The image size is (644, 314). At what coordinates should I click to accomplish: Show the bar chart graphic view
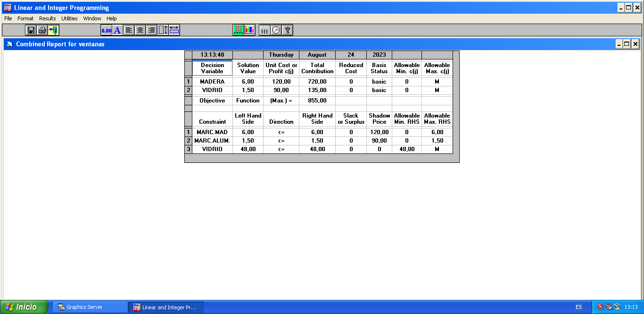(x=249, y=30)
